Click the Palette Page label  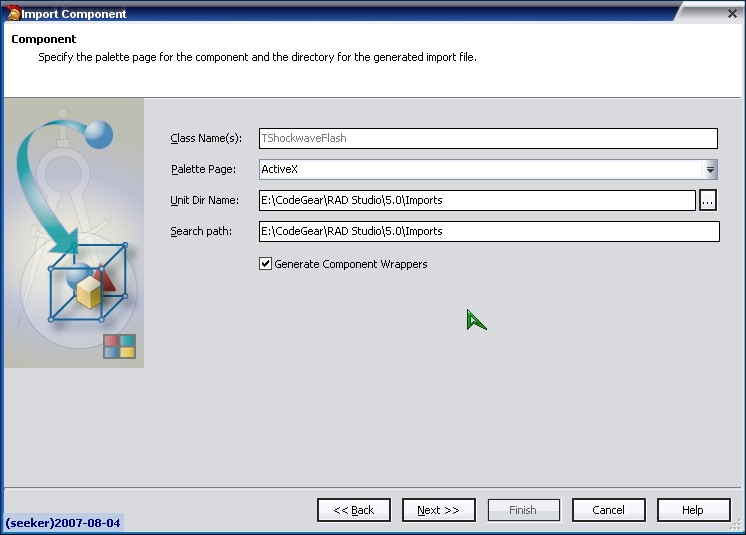tap(203, 169)
